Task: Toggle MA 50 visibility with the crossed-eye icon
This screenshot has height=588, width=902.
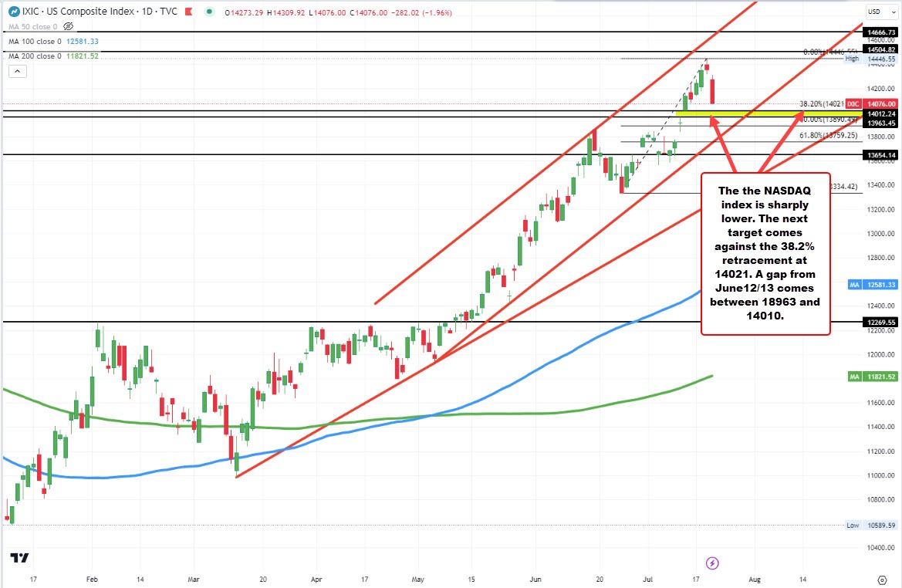Action: point(67,25)
